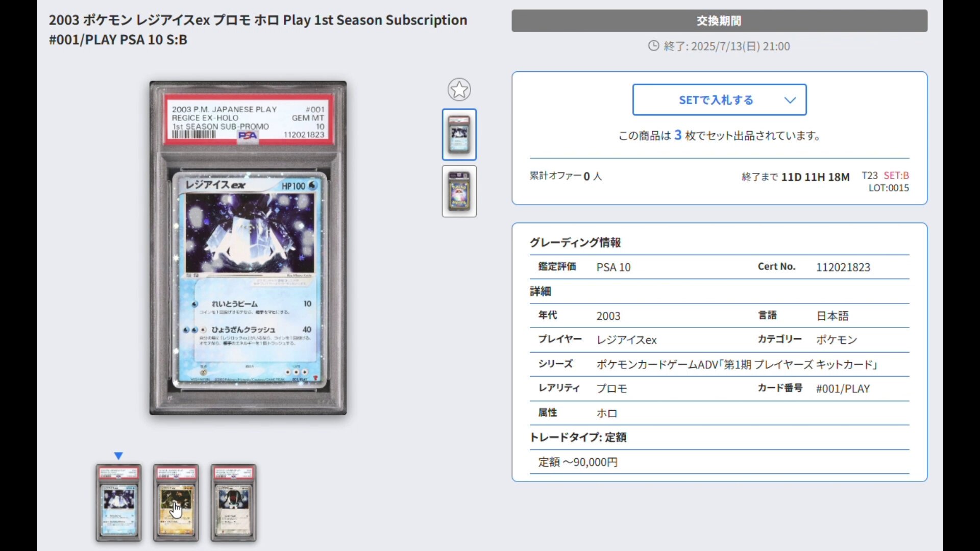Viewport: 980px width, 551px height.
Task: Click the clock icon next to end time
Action: [x=653, y=46]
